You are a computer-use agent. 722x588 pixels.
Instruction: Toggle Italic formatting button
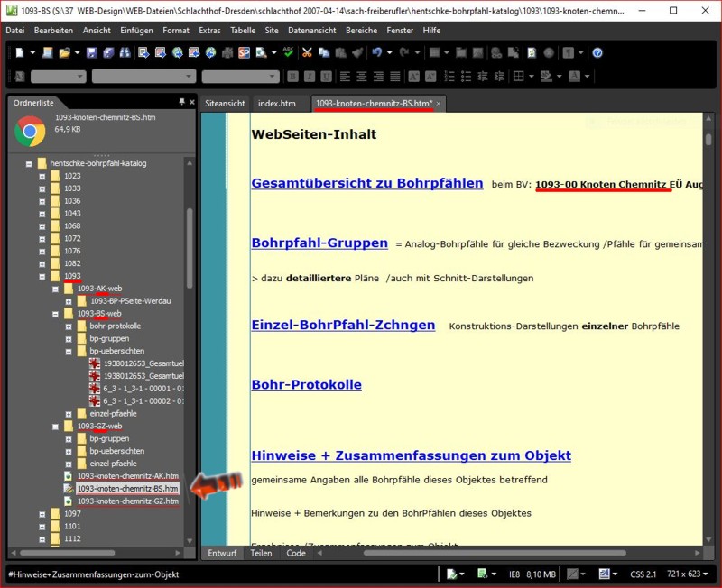(x=309, y=77)
